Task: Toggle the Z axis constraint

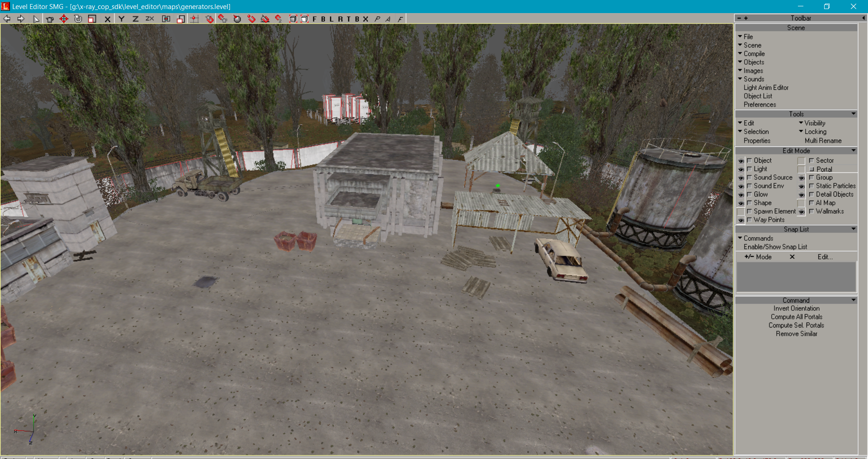Action: (x=135, y=19)
